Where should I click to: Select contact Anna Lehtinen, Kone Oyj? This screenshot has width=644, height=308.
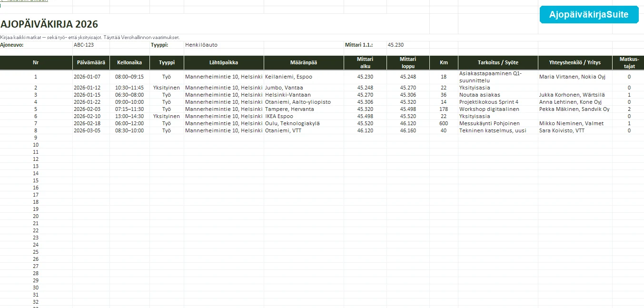(x=575, y=102)
